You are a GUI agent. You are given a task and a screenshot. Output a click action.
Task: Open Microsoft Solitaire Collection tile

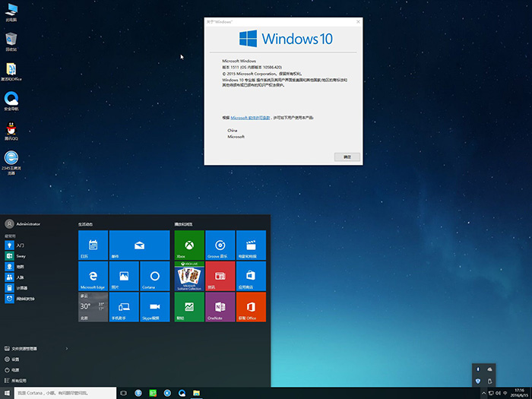[x=189, y=276]
